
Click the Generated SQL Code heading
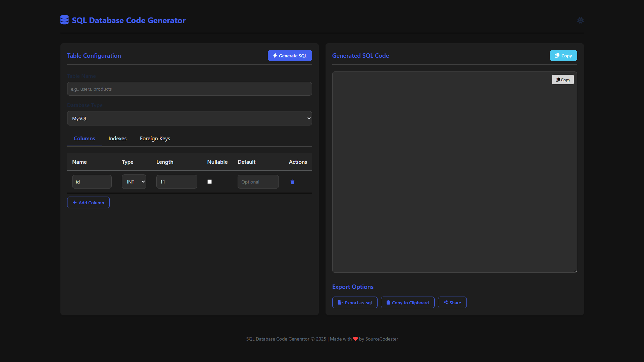[360, 56]
